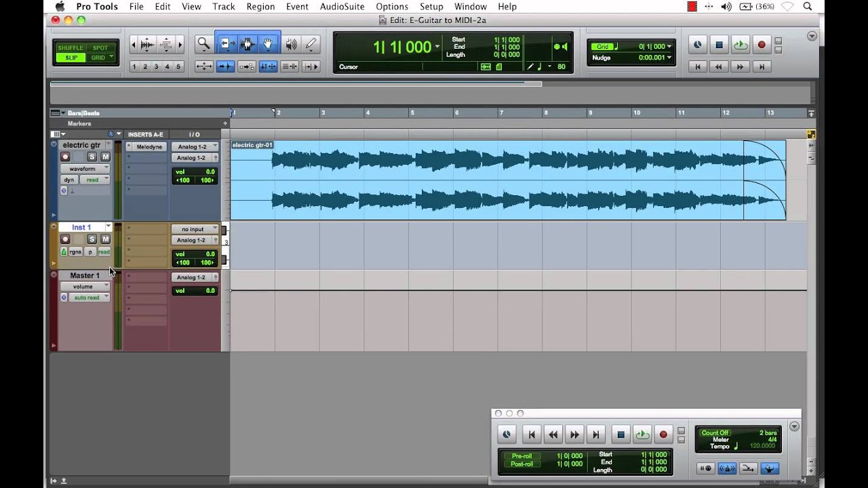The image size is (868, 488).
Task: Open the Setup menu
Action: [x=431, y=7]
